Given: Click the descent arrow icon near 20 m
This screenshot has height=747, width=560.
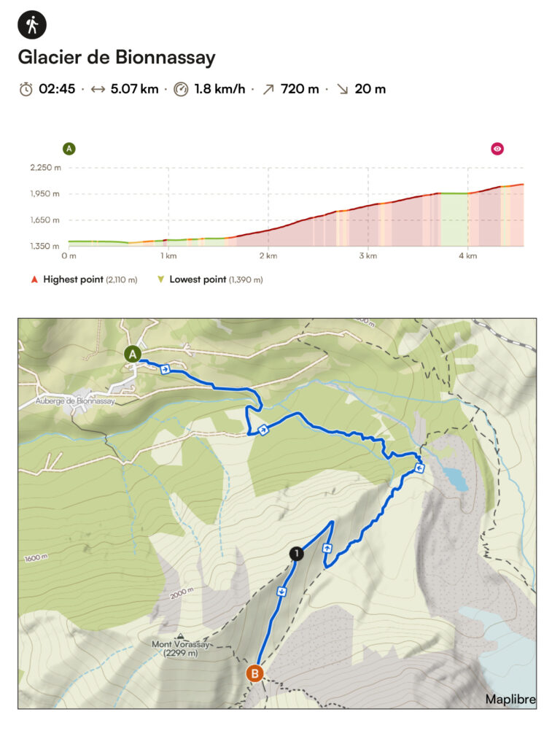Looking at the screenshot, I should 343,89.
